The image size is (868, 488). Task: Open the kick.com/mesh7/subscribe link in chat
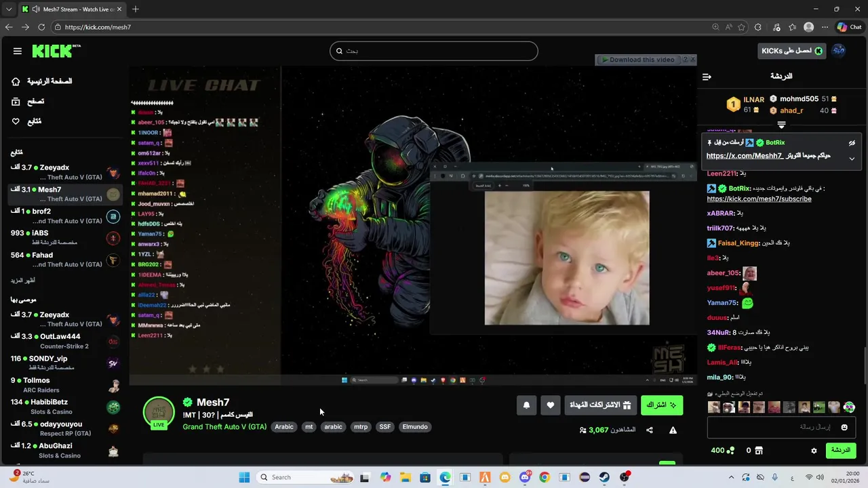click(x=759, y=199)
